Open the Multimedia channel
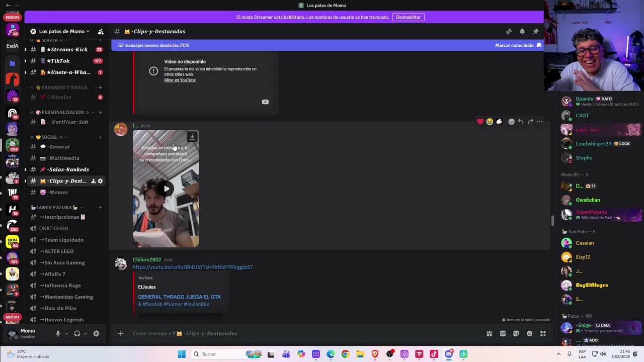The width and height of the screenshot is (644, 362). click(66, 158)
